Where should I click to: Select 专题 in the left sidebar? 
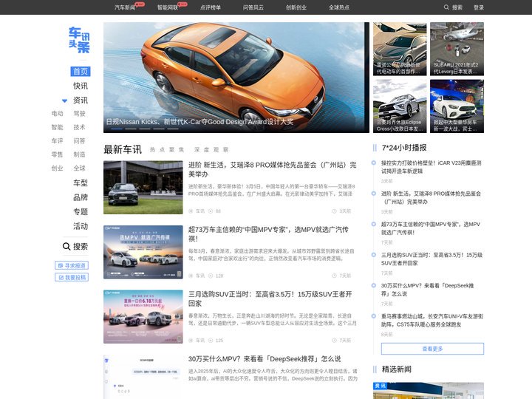81,212
